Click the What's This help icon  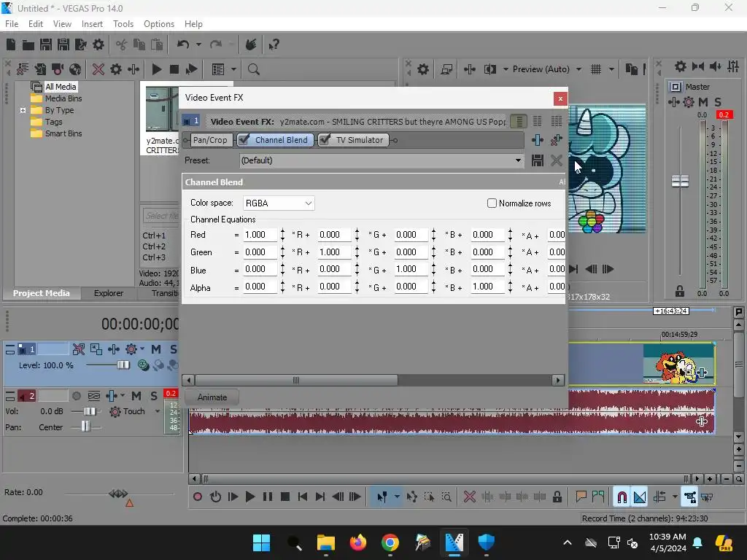274,44
